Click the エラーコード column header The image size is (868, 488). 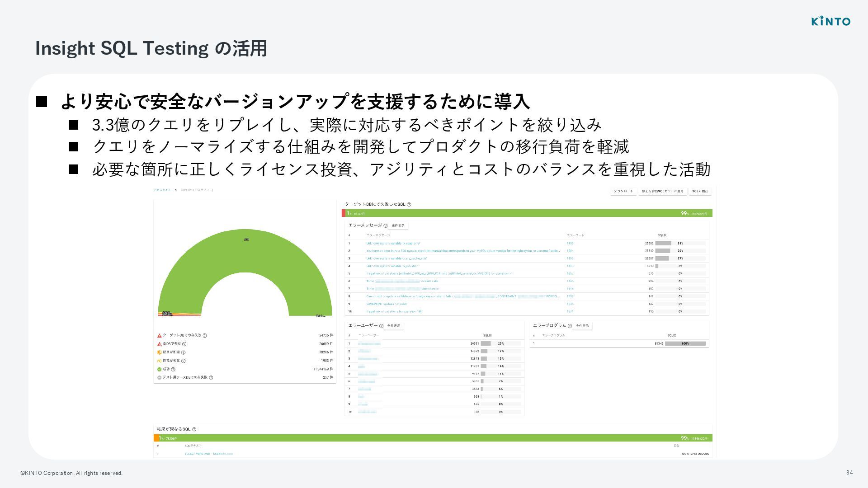576,235
